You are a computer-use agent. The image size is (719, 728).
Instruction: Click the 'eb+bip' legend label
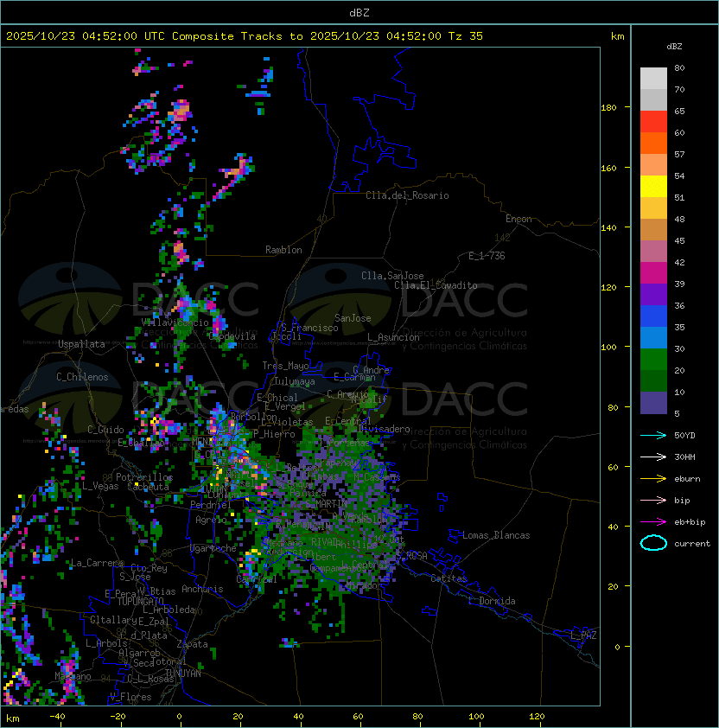tap(690, 522)
